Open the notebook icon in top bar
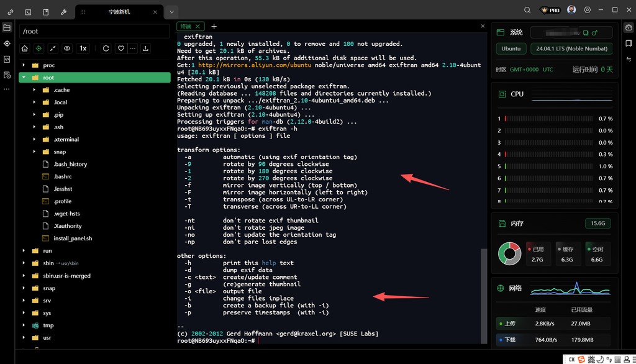 pos(46,12)
